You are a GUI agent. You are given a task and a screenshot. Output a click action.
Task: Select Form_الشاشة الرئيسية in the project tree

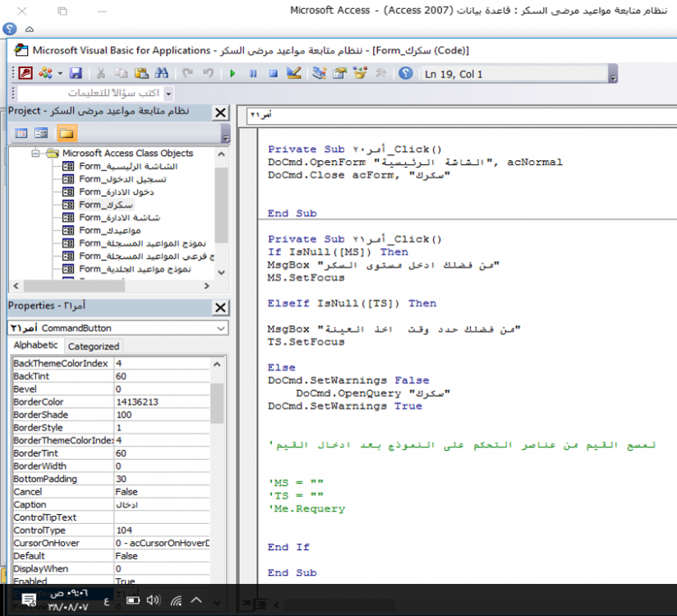tap(128, 166)
